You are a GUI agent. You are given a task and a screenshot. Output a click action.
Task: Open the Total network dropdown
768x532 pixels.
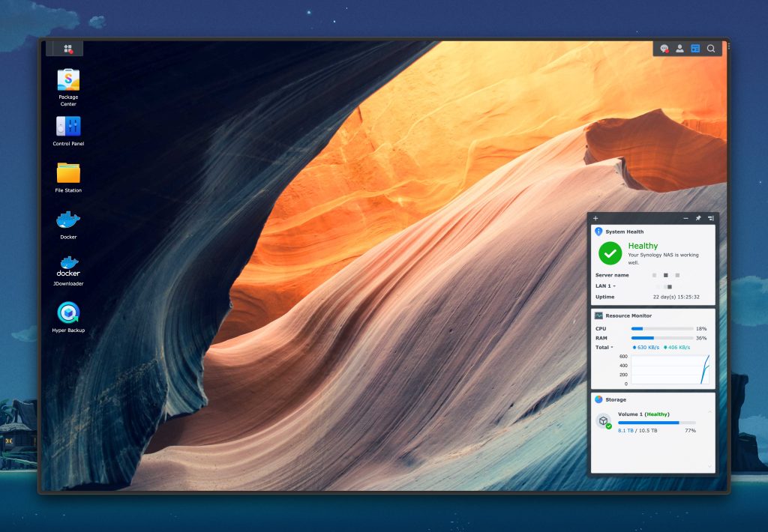[604, 348]
